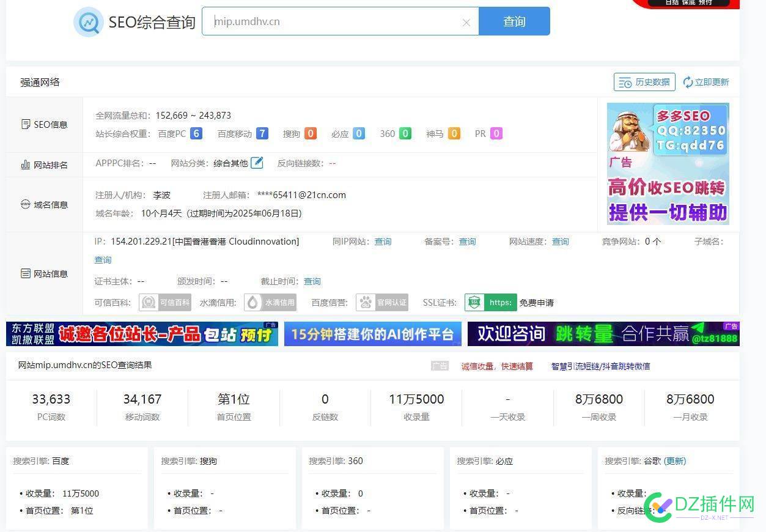Click the 8万6800 一月收录 value
Image resolution: width=766 pixels, height=532 pixels.
click(690, 399)
